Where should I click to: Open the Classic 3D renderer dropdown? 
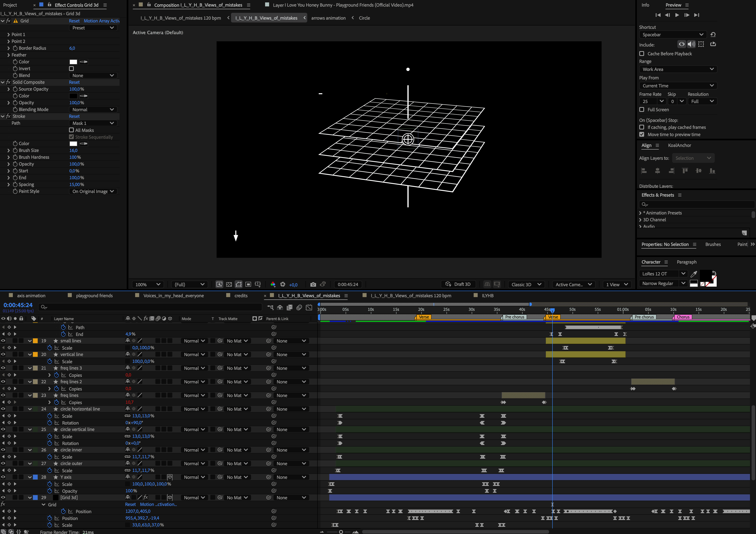526,284
